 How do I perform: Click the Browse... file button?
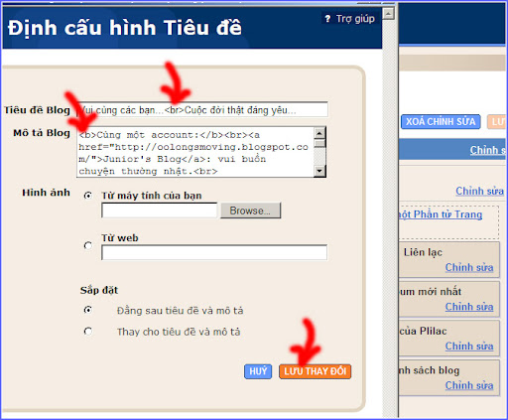click(x=250, y=210)
